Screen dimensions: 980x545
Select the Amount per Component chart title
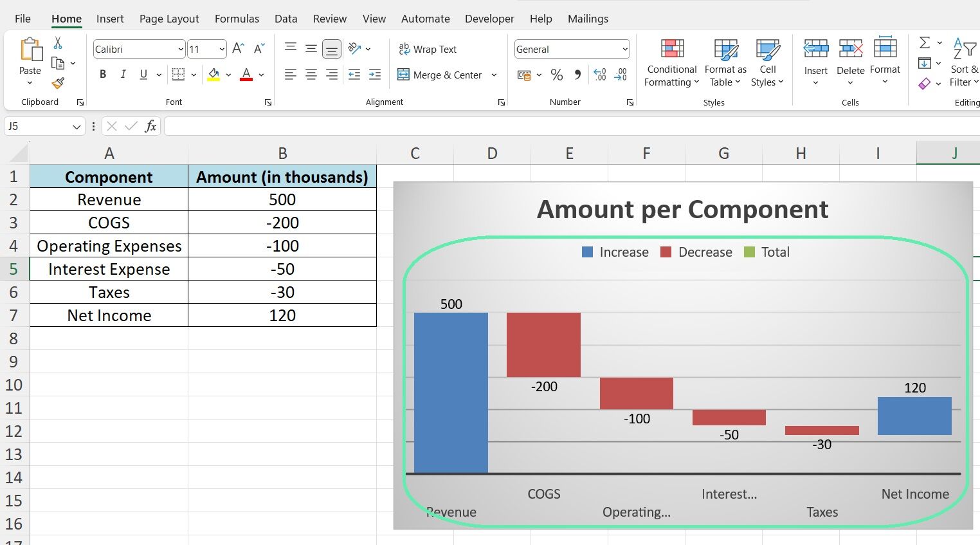682,209
